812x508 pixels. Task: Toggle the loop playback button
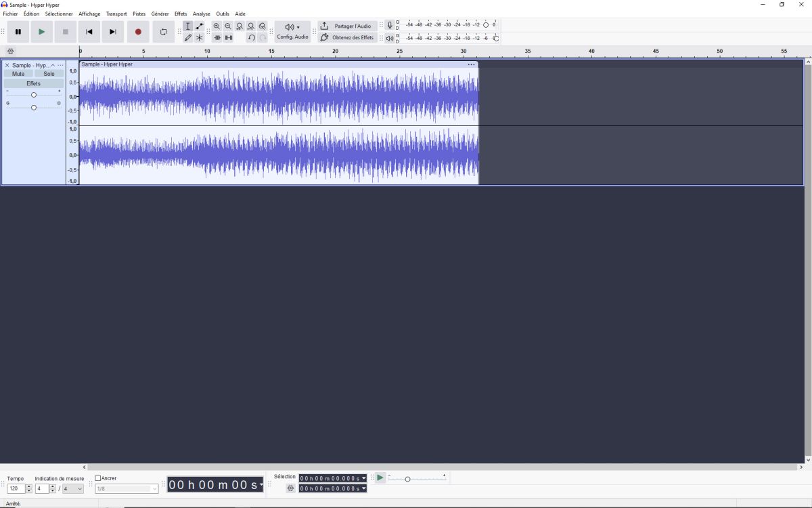163,32
